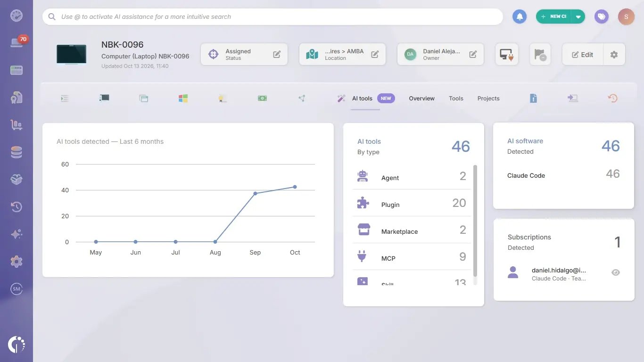
Task: Open the history clock icon in sidebar
Action: [x=17, y=207]
